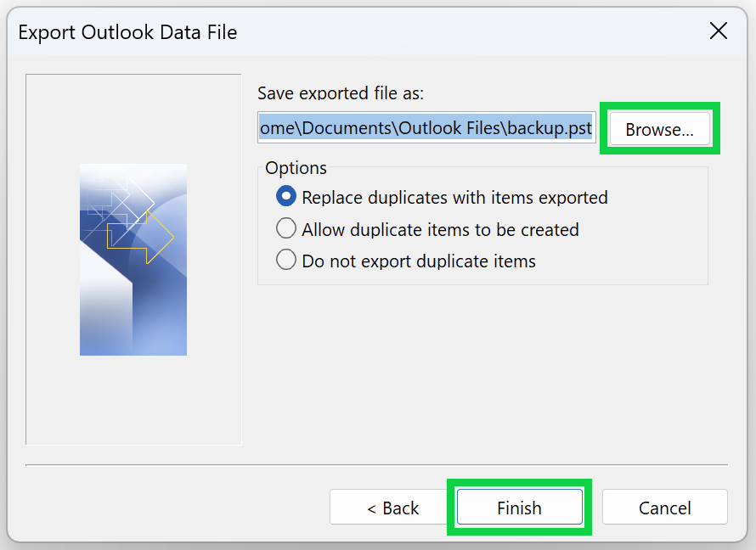
Task: Click Finish to complete the export
Action: (x=519, y=508)
